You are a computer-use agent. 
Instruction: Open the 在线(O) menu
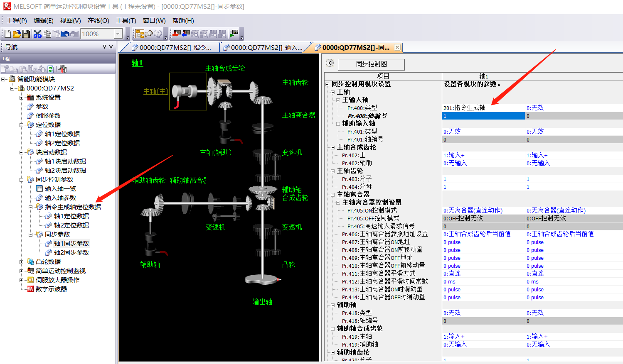pyautogui.click(x=98, y=21)
